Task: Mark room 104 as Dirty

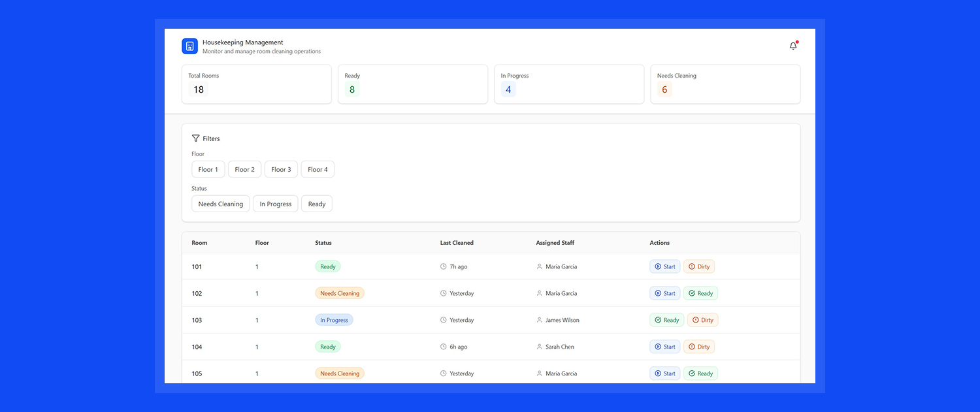Action: [x=698, y=347]
